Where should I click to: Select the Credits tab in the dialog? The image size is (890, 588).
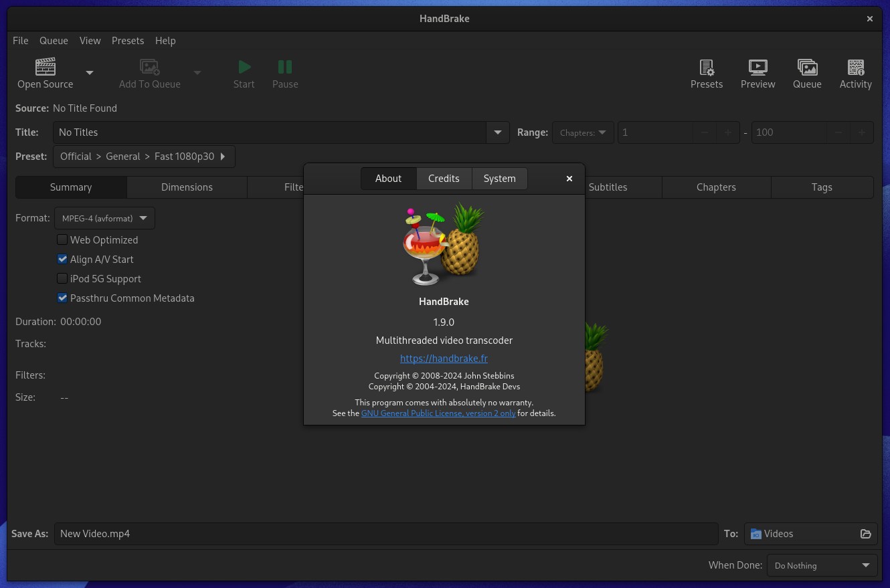coord(444,179)
